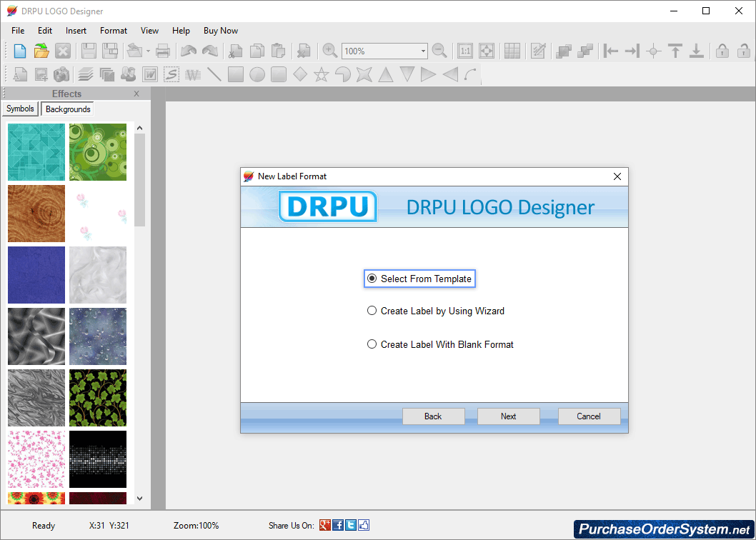The height and width of the screenshot is (540, 756).
Task: Select the Diamond shape tool
Action: coord(300,74)
